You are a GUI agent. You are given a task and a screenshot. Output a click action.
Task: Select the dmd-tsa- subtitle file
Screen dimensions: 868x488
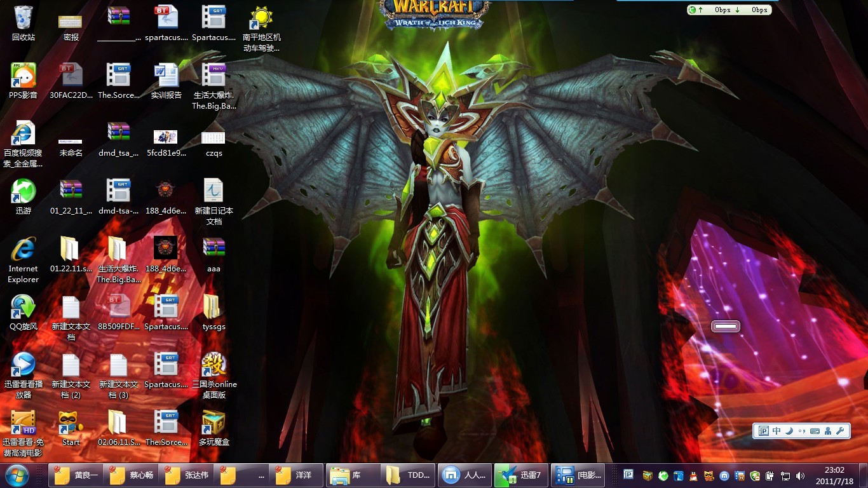tap(118, 197)
